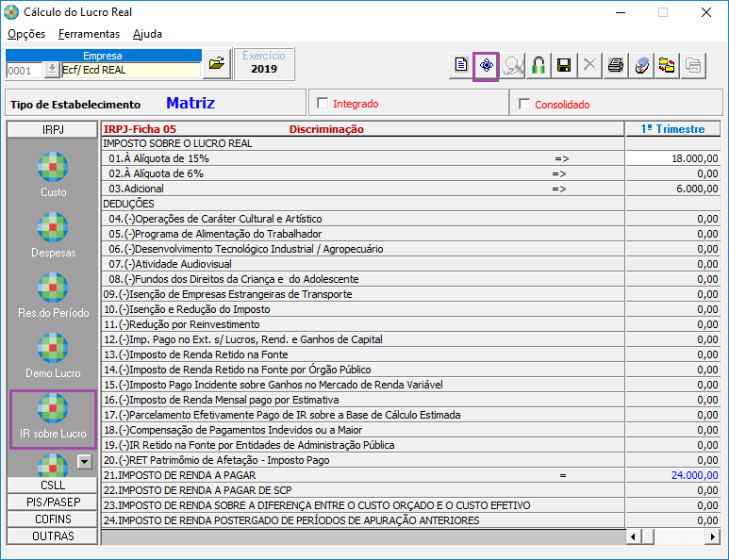Enable the Integrado checkbox
The width and height of the screenshot is (729, 560).
pyautogui.click(x=323, y=104)
